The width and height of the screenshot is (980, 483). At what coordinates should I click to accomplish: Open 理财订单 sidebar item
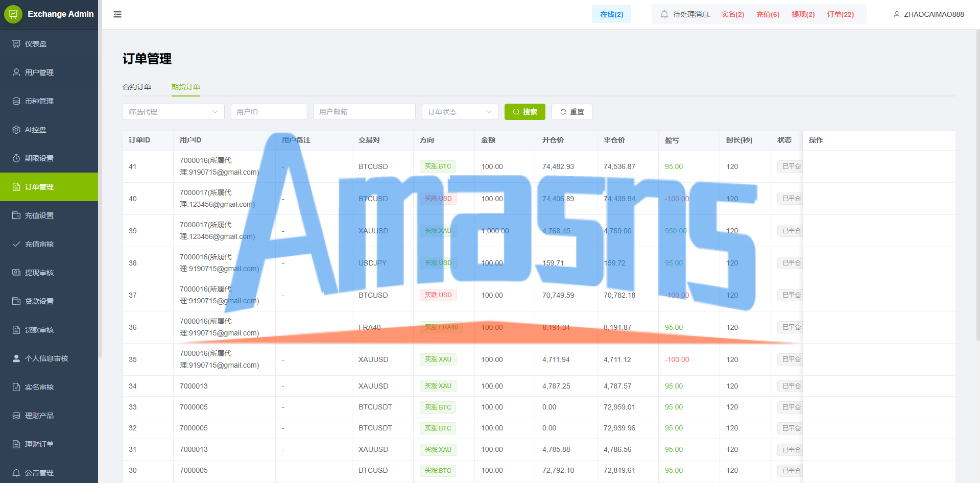[49, 444]
